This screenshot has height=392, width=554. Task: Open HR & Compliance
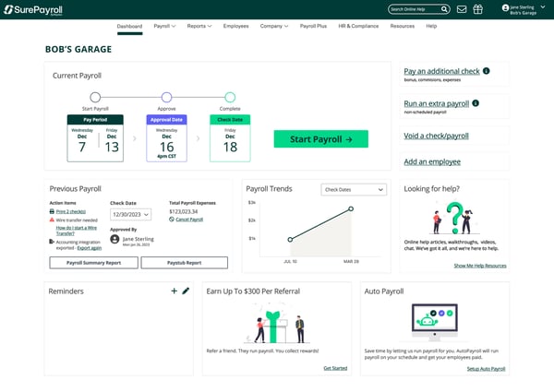[x=358, y=26]
